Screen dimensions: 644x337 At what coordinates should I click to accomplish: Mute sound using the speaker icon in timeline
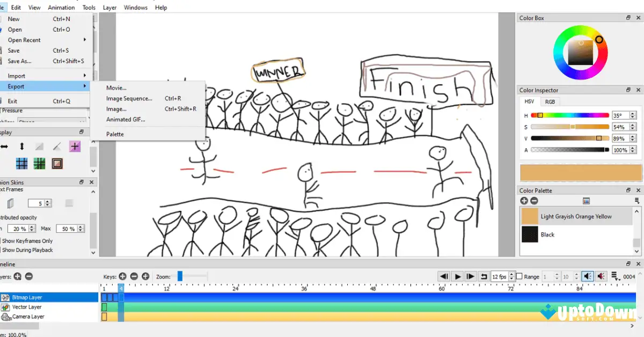click(601, 276)
